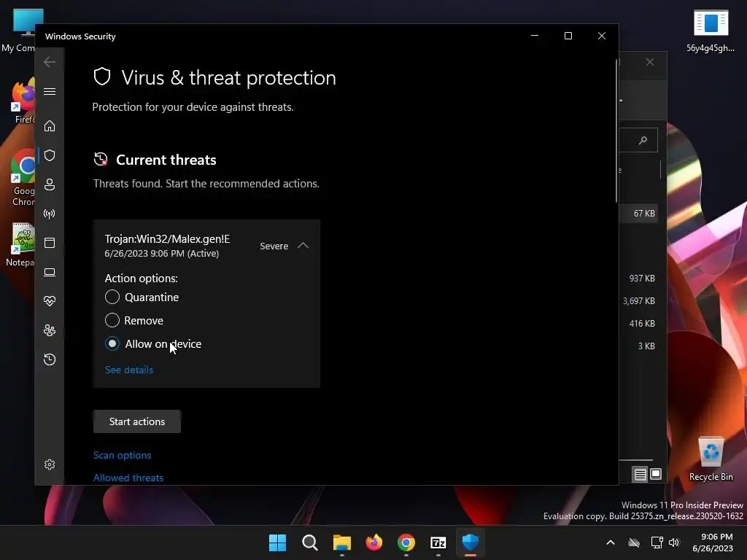Open Scan options link
This screenshot has height=560, width=747.
point(122,455)
